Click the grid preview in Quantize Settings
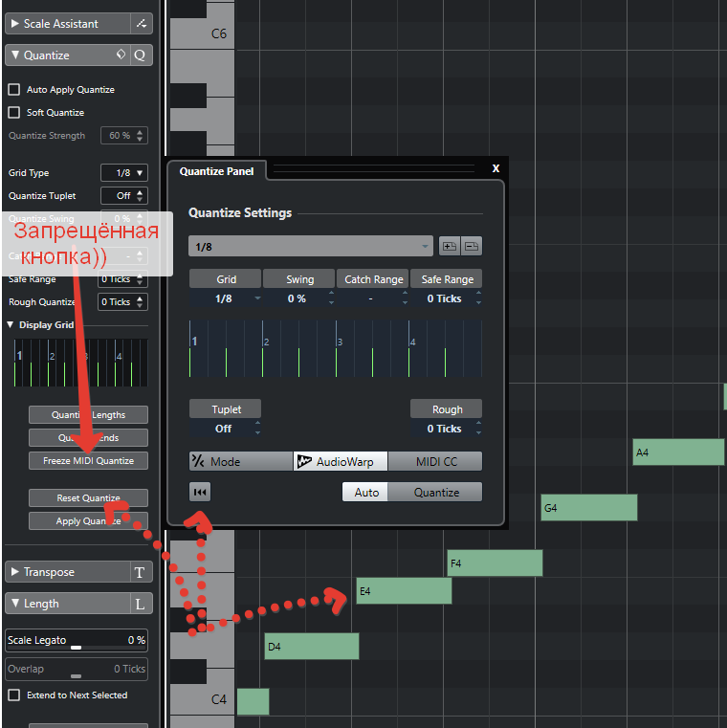The height and width of the screenshot is (728, 727). tap(335, 348)
